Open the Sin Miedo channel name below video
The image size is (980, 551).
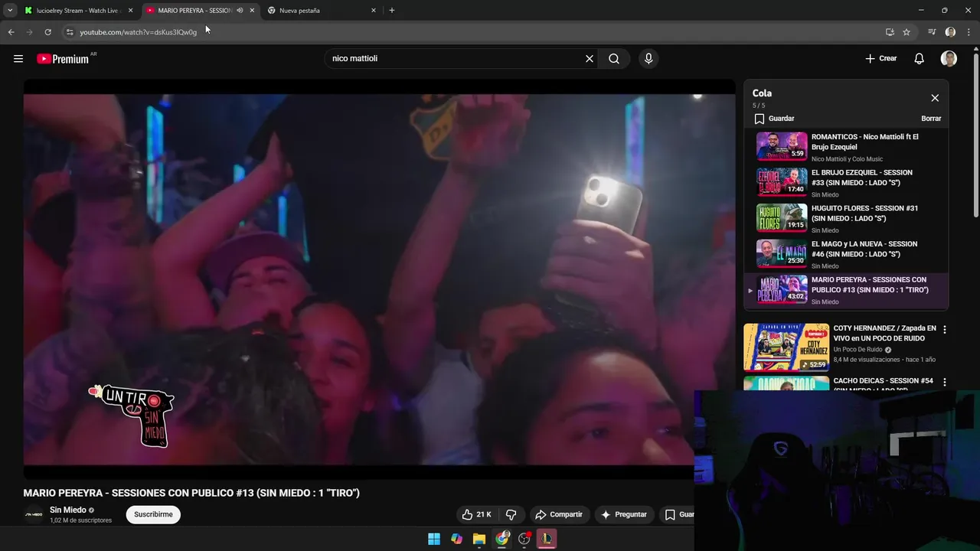[68, 510]
